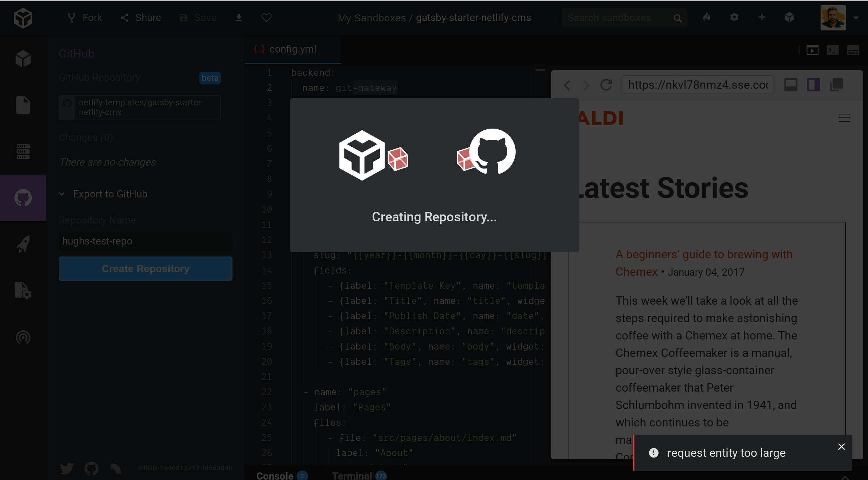Open the GitHub icon link in the footer
Screen dimensions: 868x480
pos(91,468)
